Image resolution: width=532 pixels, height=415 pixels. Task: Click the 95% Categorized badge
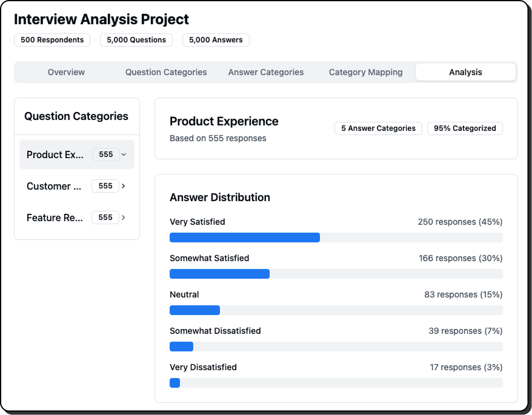point(465,128)
